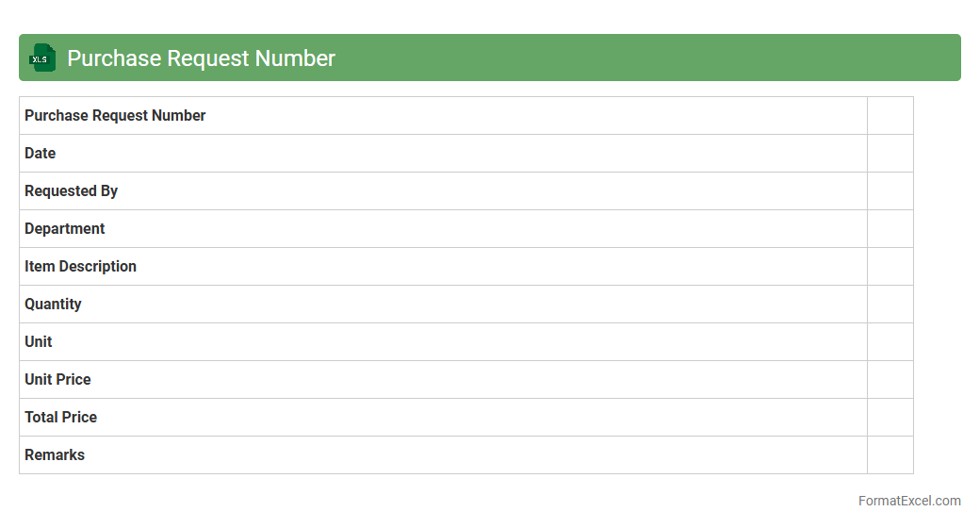
Task: Select the Unit Price label cell
Action: pyautogui.click(x=58, y=379)
